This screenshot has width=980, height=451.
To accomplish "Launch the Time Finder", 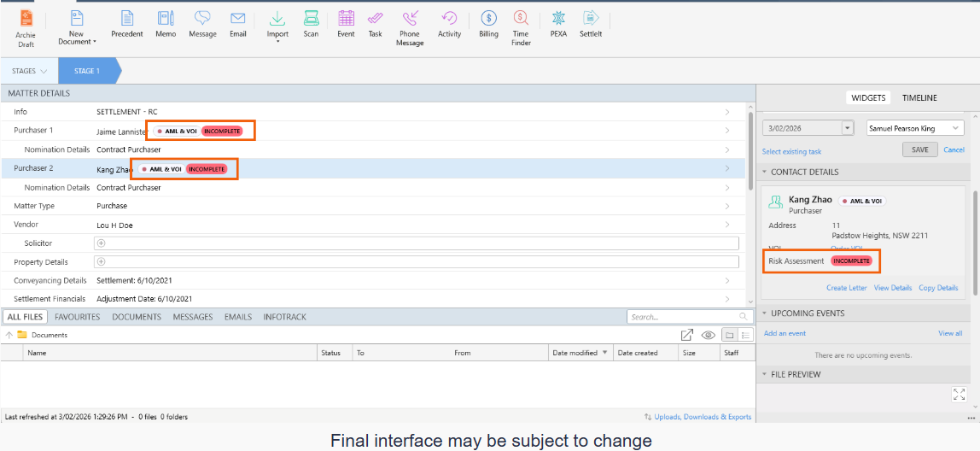I will tap(522, 28).
